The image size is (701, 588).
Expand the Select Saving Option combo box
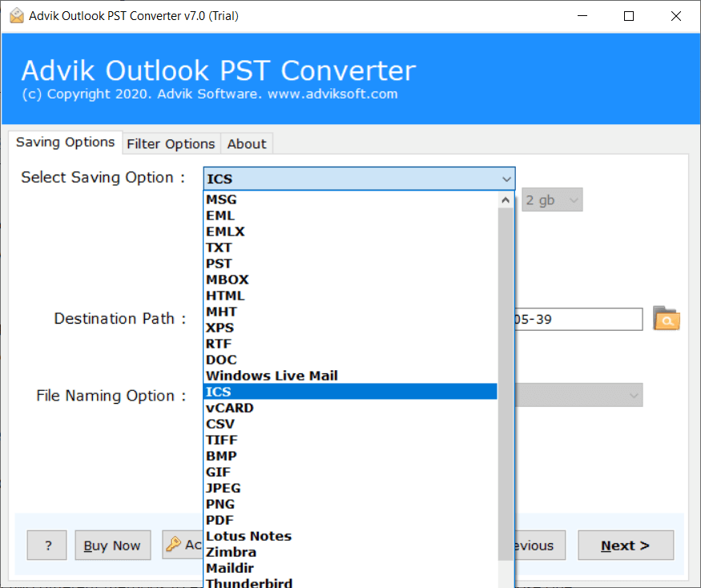pos(359,179)
